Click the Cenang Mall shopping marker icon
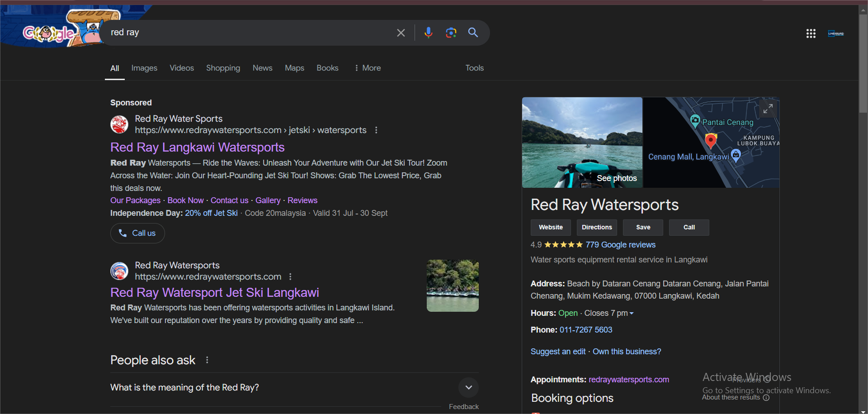The image size is (868, 414). pyautogui.click(x=736, y=156)
